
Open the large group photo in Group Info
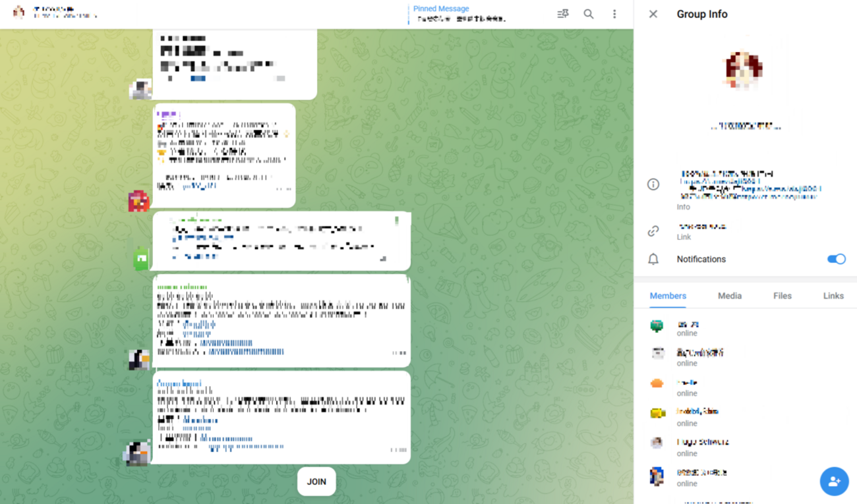point(744,69)
